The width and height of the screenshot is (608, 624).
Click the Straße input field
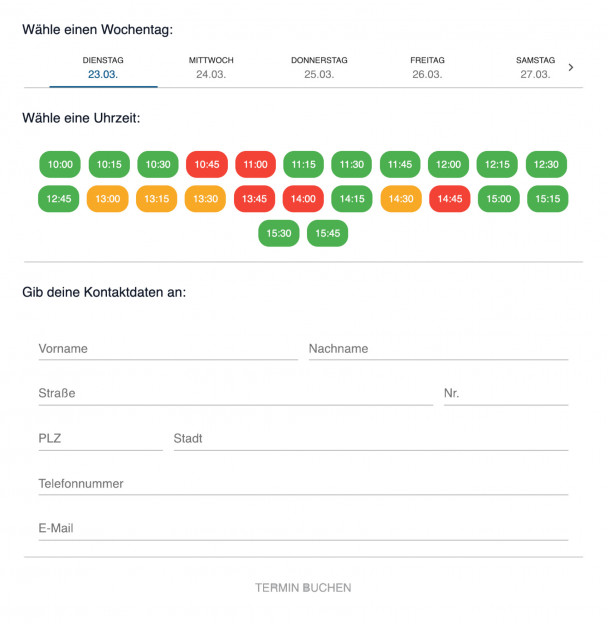[x=235, y=394]
